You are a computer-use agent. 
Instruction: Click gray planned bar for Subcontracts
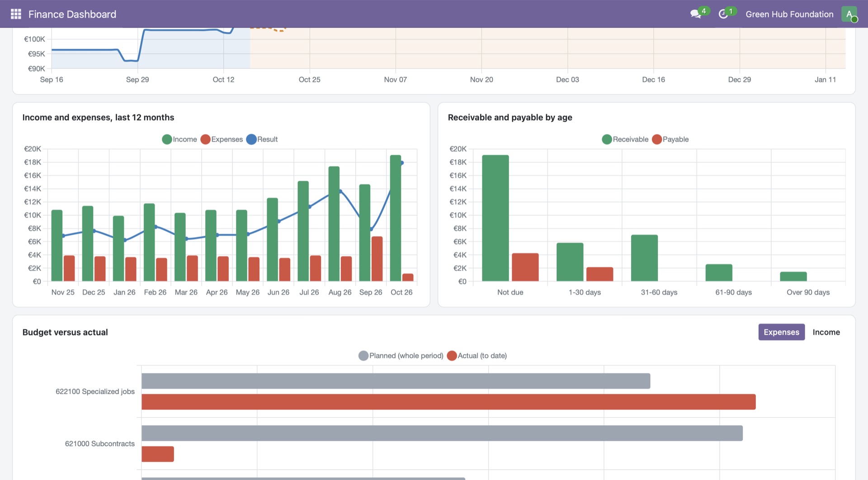pos(442,433)
